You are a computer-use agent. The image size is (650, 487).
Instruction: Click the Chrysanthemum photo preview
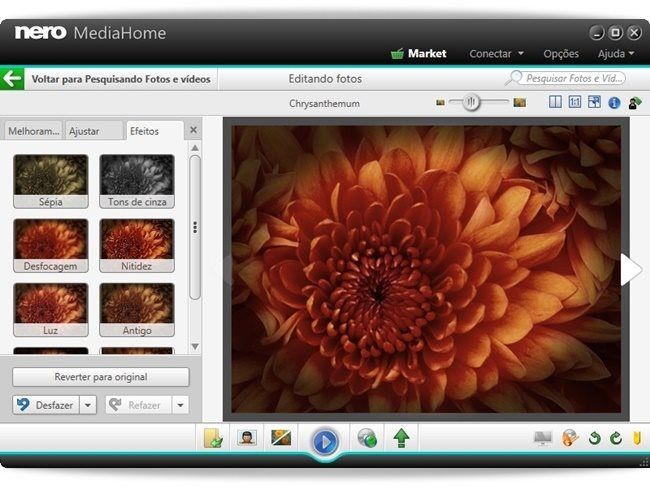coord(426,269)
